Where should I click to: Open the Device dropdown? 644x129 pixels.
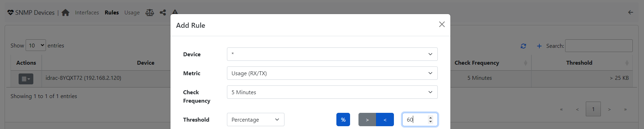(x=332, y=54)
